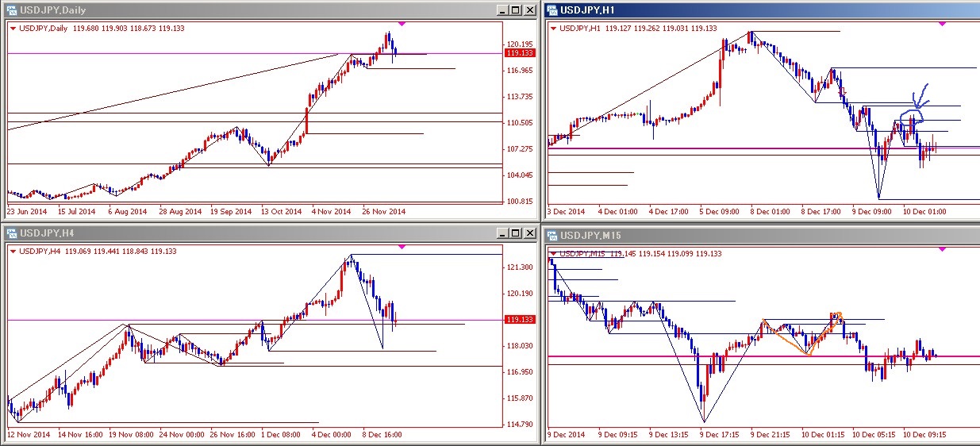
Task: Click the magenta chart shift marker on Daily chart
Action: coord(402,24)
